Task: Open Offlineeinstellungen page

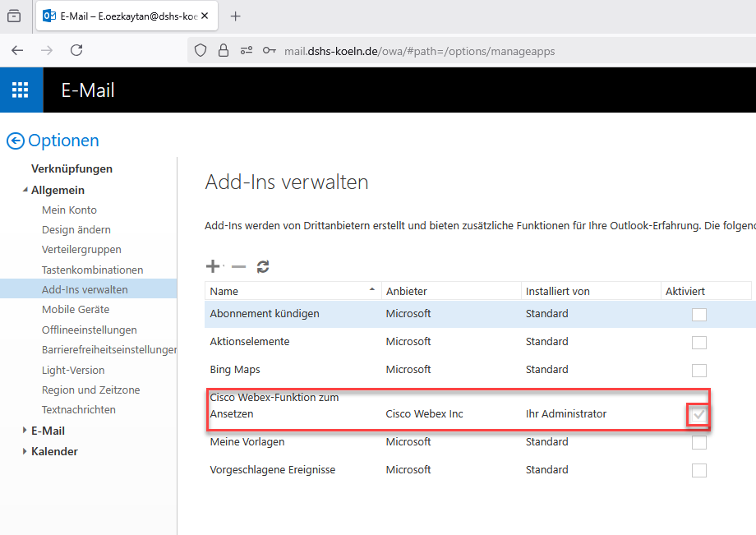Action: pos(90,330)
